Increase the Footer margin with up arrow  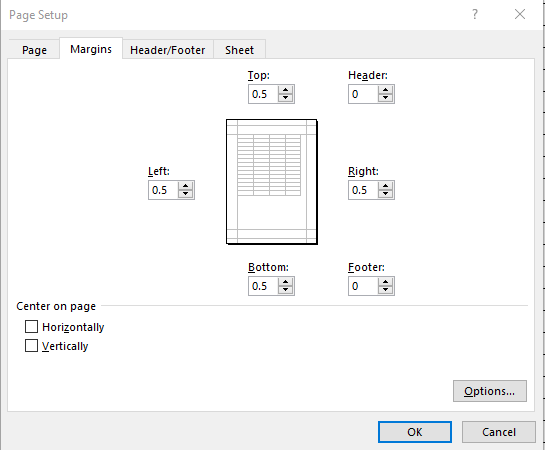click(x=385, y=282)
